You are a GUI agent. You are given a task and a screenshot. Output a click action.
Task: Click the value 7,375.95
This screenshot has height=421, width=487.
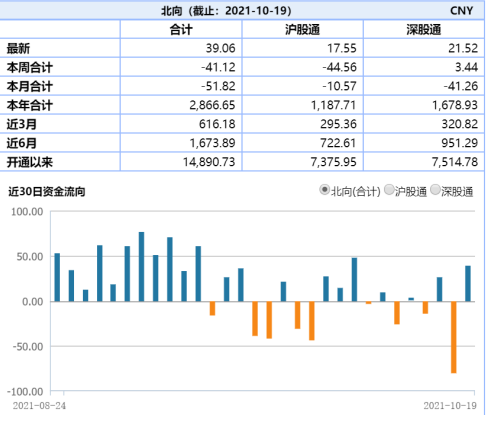pyautogui.click(x=334, y=162)
